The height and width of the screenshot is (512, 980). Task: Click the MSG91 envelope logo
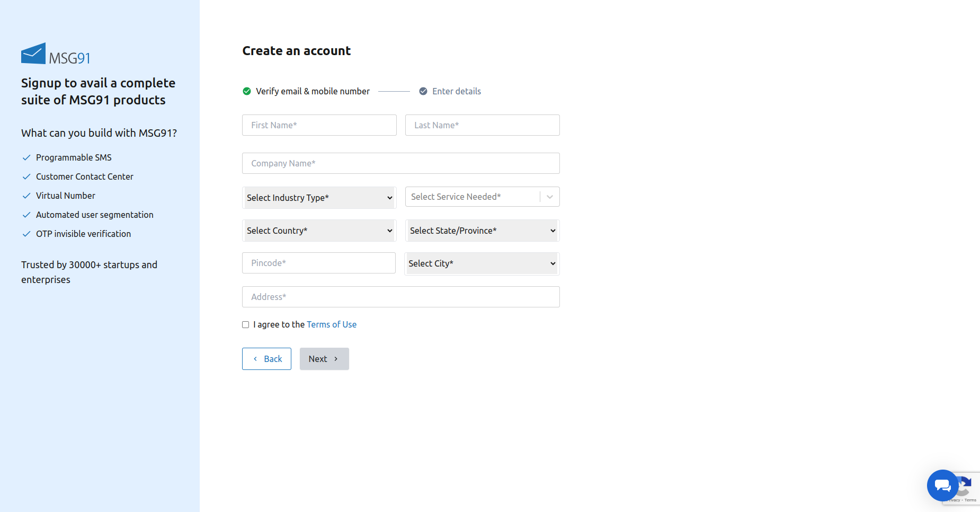click(33, 54)
